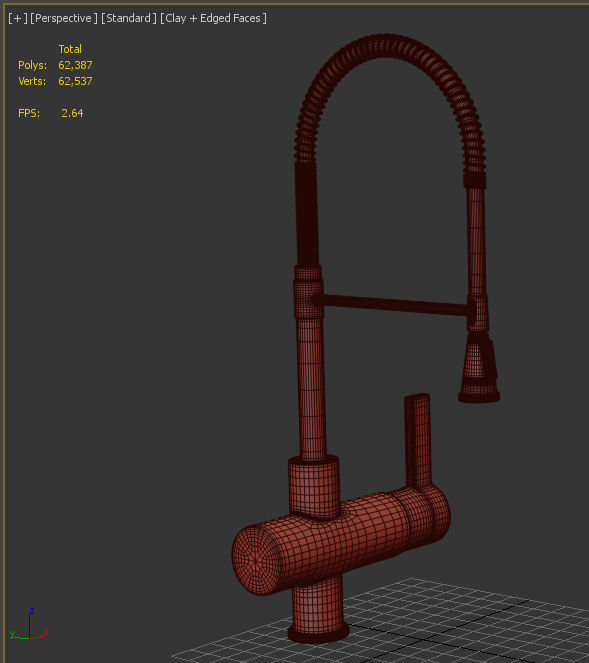Select the faucet base mount cylinder
This screenshot has width=589, height=663.
[x=318, y=609]
